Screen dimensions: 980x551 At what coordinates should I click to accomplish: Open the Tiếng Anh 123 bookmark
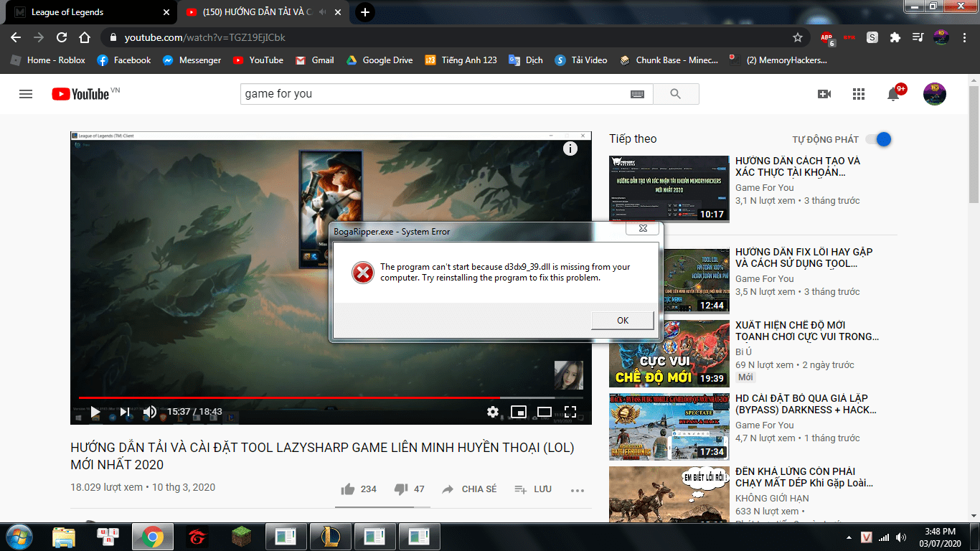tap(461, 60)
